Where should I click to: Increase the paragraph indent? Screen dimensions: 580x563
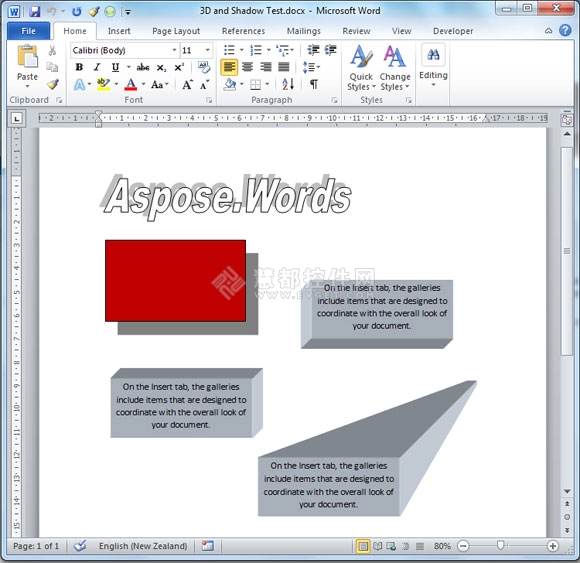pyautogui.click(x=331, y=50)
